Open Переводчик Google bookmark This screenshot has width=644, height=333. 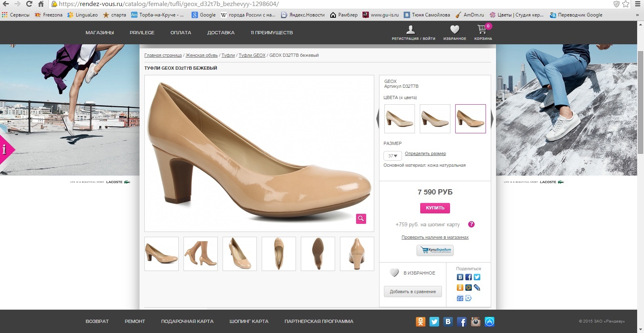click(x=576, y=15)
